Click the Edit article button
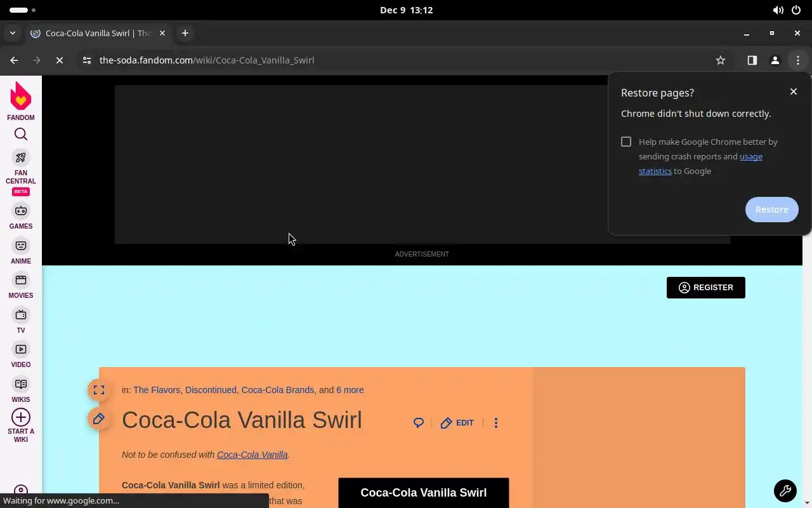The width and height of the screenshot is (812, 508). [457, 423]
